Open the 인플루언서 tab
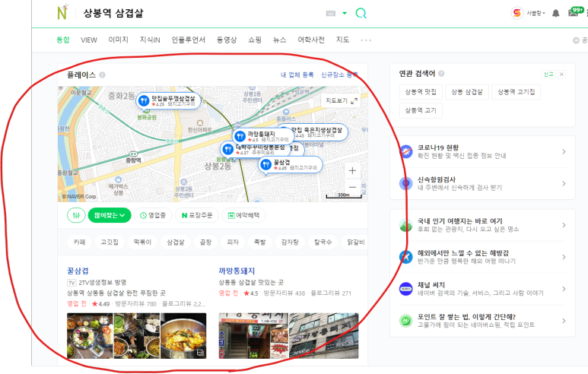The width and height of the screenshot is (588, 374). (188, 40)
